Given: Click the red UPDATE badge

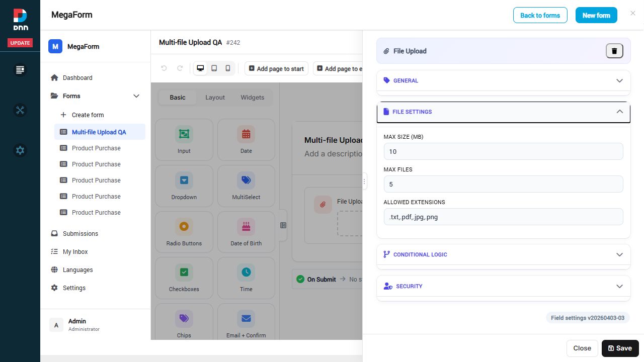Looking at the screenshot, I should pos(20,43).
